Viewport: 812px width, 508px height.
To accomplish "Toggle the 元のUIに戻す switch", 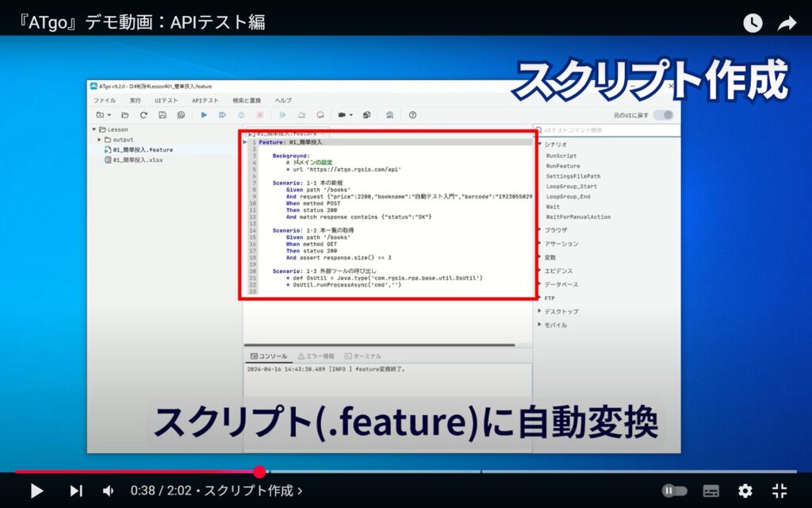I will (664, 115).
